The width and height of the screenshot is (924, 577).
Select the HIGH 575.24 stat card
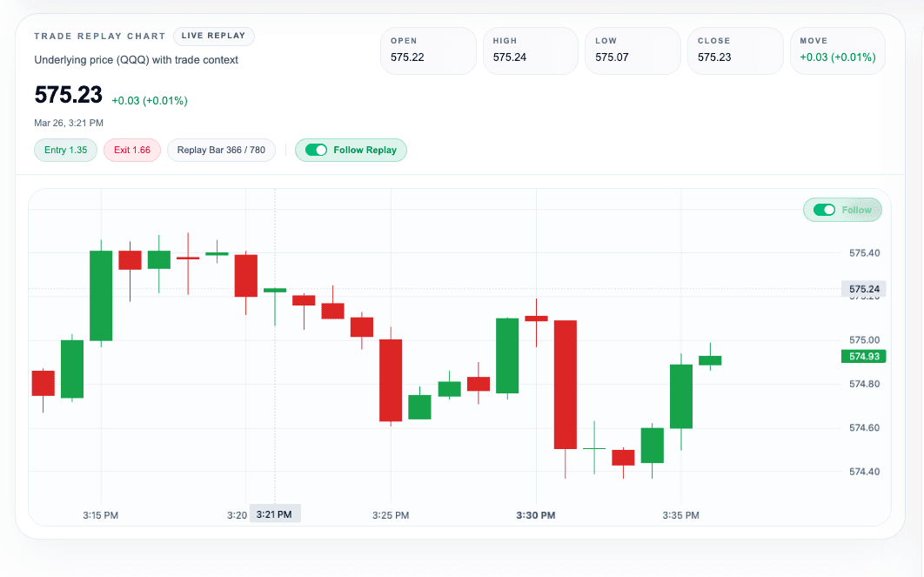(531, 50)
